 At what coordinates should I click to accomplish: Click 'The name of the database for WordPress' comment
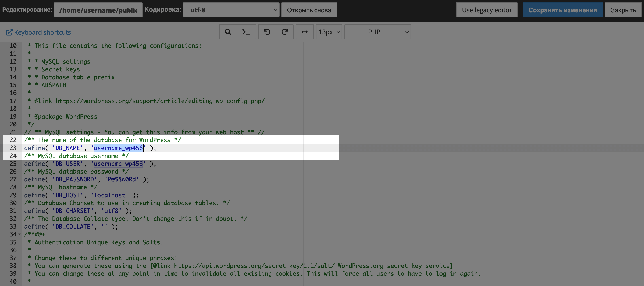point(102,140)
